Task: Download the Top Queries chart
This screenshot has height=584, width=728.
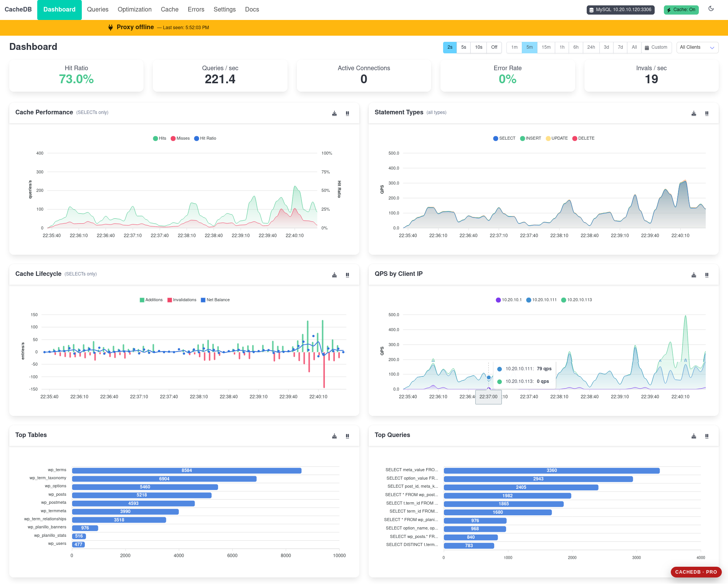Action: [x=694, y=436]
